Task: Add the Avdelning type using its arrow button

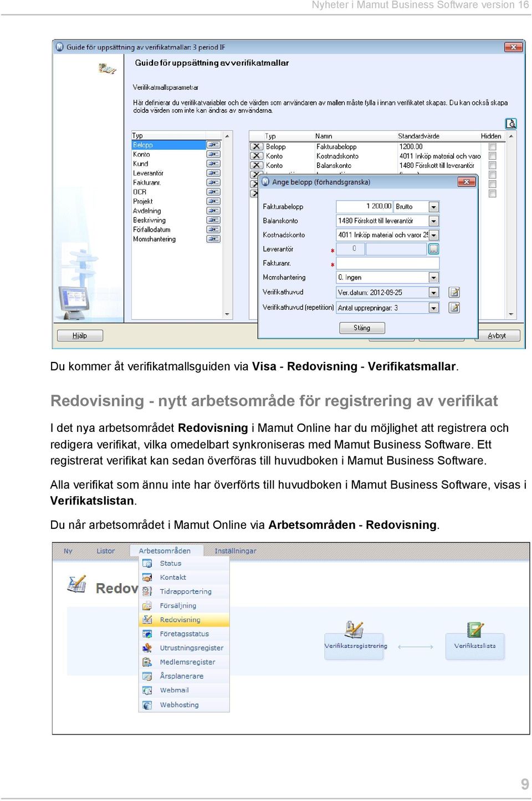Action: point(213,211)
